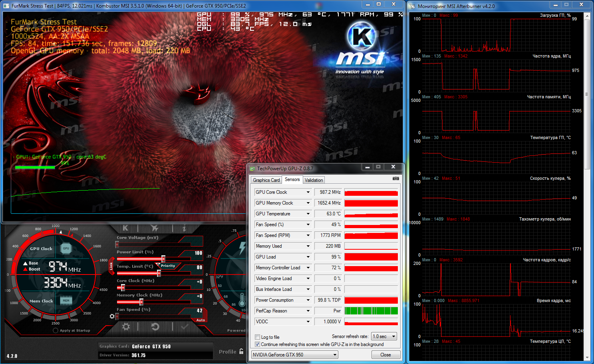Open the Validation tab in GPU-Z

tap(314, 180)
